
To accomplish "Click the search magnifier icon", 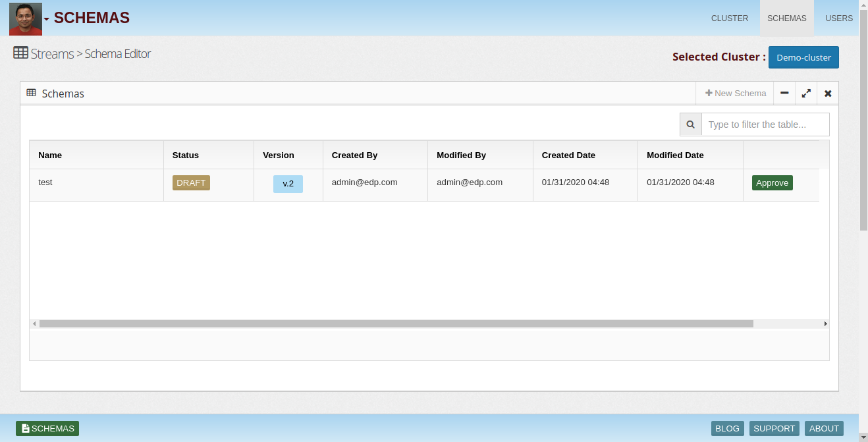I will (691, 124).
